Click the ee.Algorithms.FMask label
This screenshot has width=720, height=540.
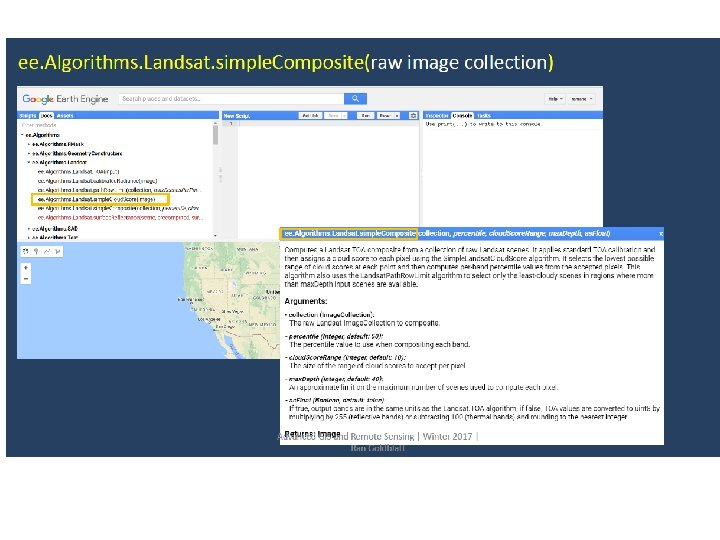pos(58,144)
